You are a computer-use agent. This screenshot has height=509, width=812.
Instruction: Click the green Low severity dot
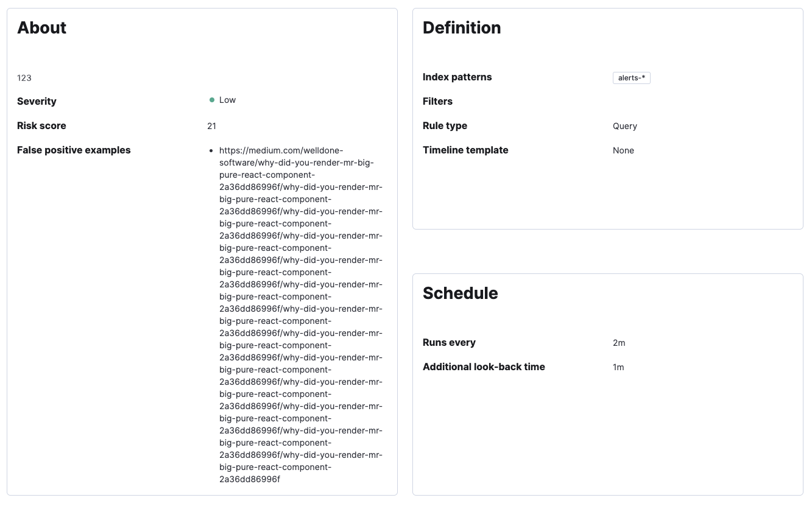coord(211,99)
